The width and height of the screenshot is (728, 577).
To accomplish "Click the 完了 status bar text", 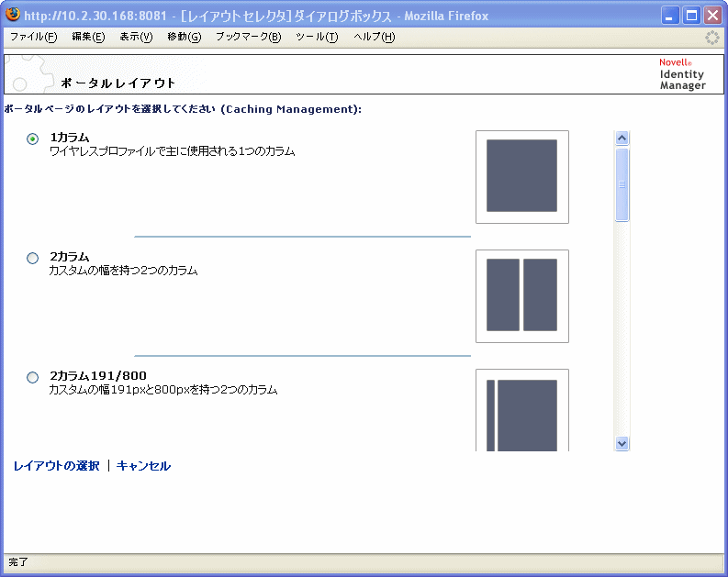I will click(x=18, y=562).
